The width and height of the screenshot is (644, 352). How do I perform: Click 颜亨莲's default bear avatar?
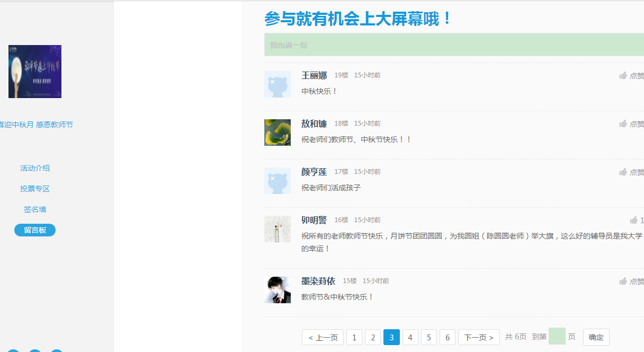tap(278, 181)
